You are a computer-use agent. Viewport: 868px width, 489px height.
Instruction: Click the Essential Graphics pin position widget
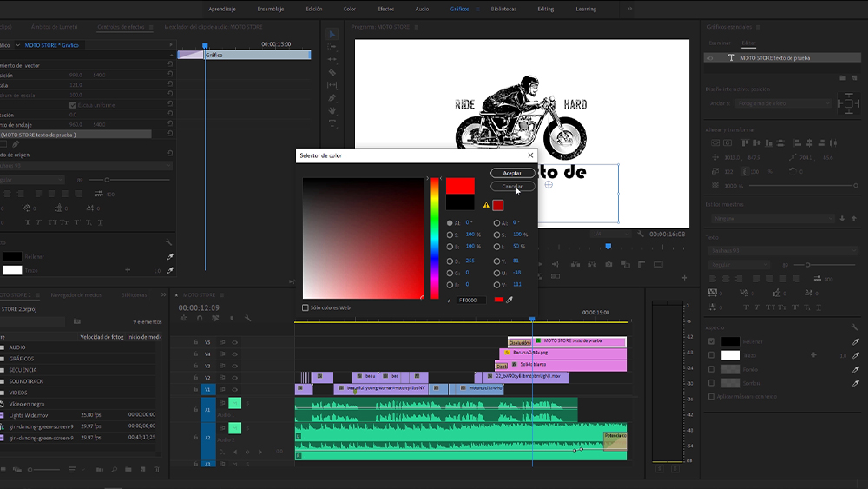coord(849,103)
